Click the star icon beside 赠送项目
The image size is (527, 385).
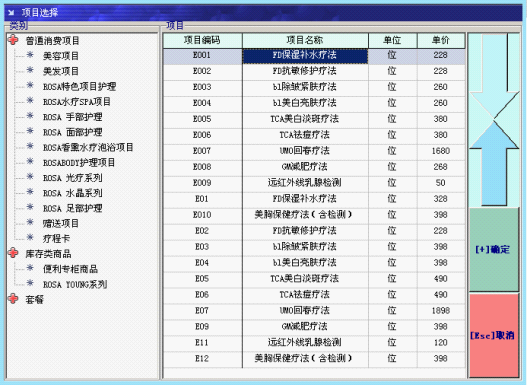tap(30, 222)
